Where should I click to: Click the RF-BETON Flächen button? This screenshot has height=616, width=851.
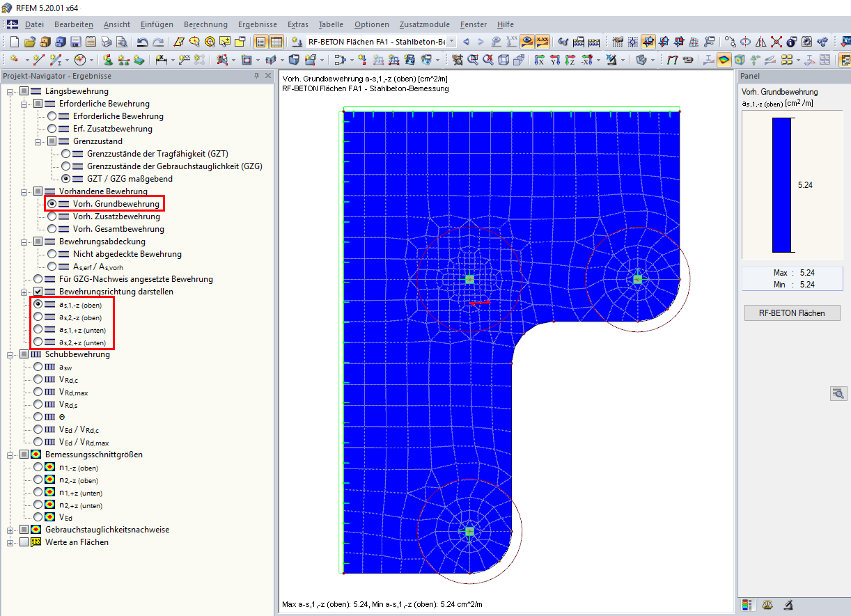coord(792,313)
